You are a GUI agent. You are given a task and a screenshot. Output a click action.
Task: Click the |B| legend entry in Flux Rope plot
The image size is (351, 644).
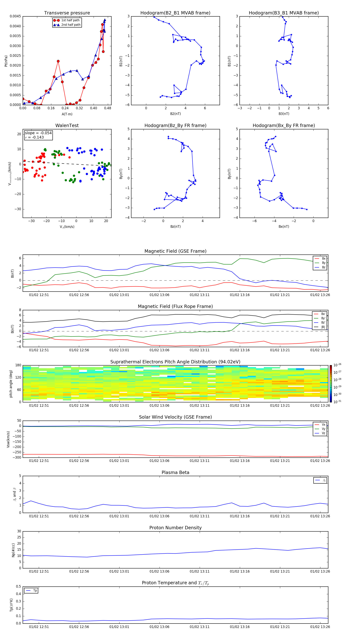(320, 327)
